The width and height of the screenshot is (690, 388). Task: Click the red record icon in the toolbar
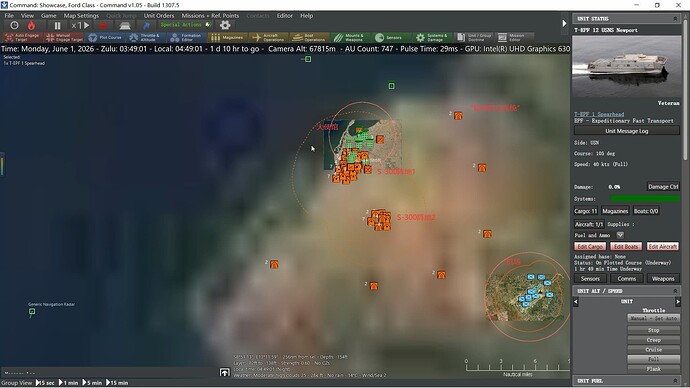[x=103, y=26]
